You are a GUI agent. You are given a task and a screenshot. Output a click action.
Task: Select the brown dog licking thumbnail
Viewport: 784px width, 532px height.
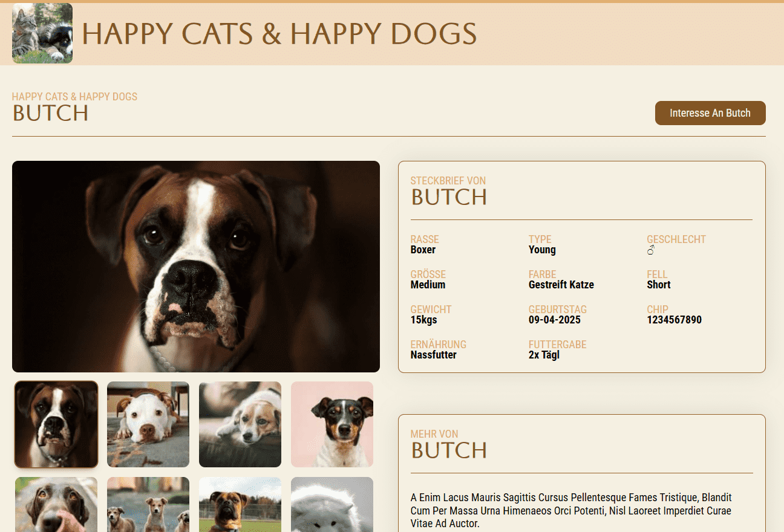click(x=56, y=505)
